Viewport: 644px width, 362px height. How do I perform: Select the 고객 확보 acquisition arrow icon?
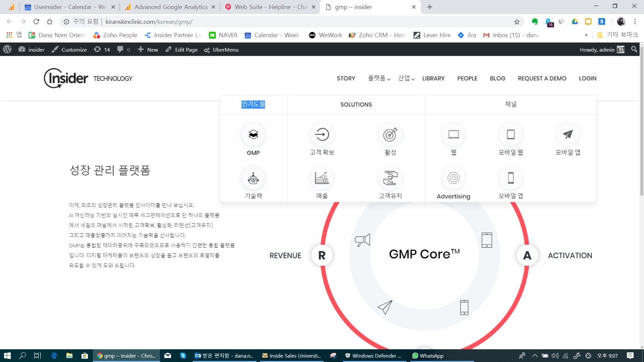[x=322, y=134]
